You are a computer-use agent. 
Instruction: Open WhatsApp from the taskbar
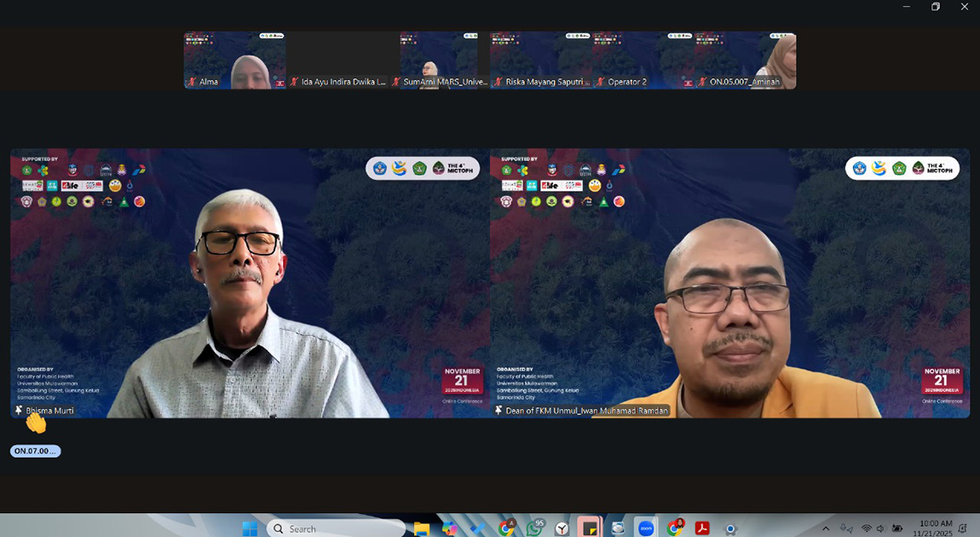click(x=534, y=528)
